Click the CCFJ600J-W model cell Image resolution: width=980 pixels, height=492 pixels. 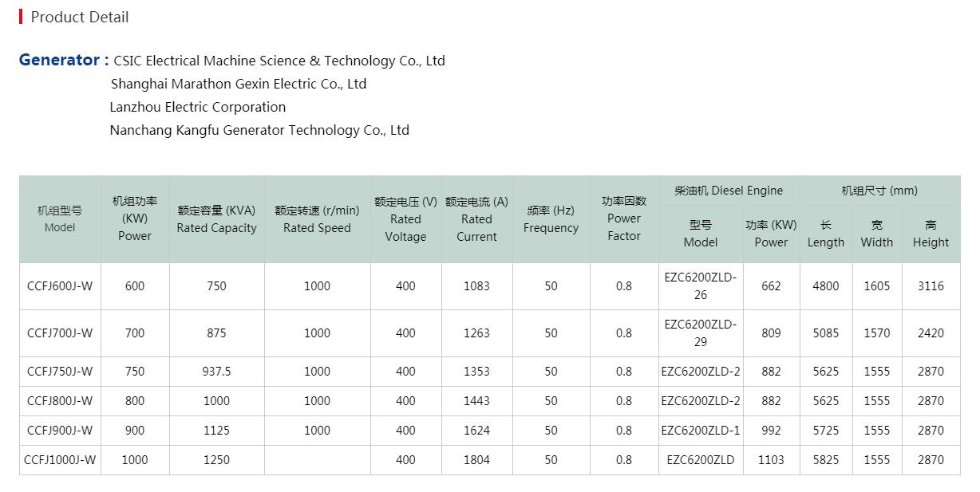(x=60, y=286)
